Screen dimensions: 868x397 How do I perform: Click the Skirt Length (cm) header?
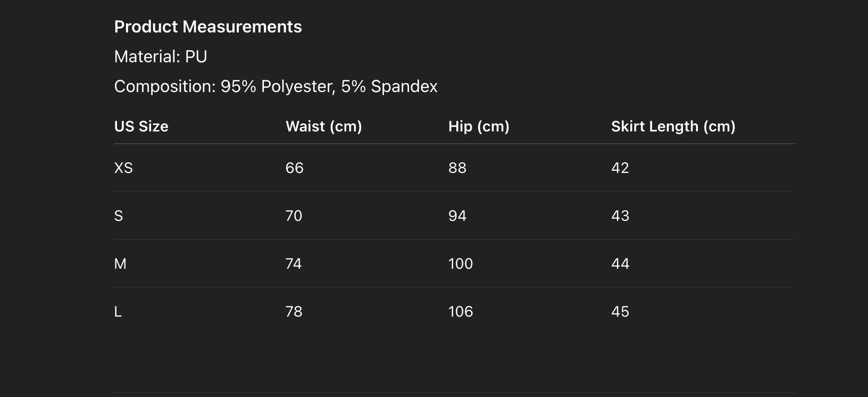pos(673,126)
